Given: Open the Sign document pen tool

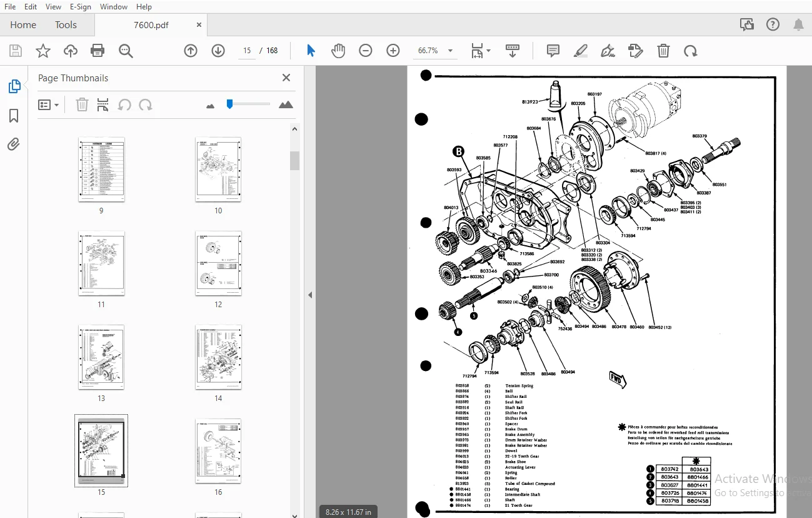Looking at the screenshot, I should 608,51.
